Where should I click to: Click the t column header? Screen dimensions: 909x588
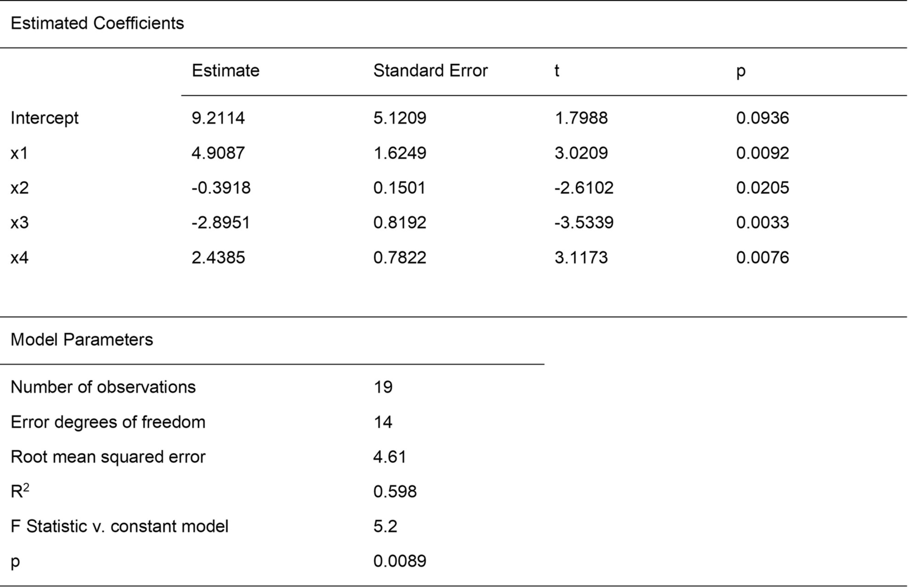pos(557,71)
